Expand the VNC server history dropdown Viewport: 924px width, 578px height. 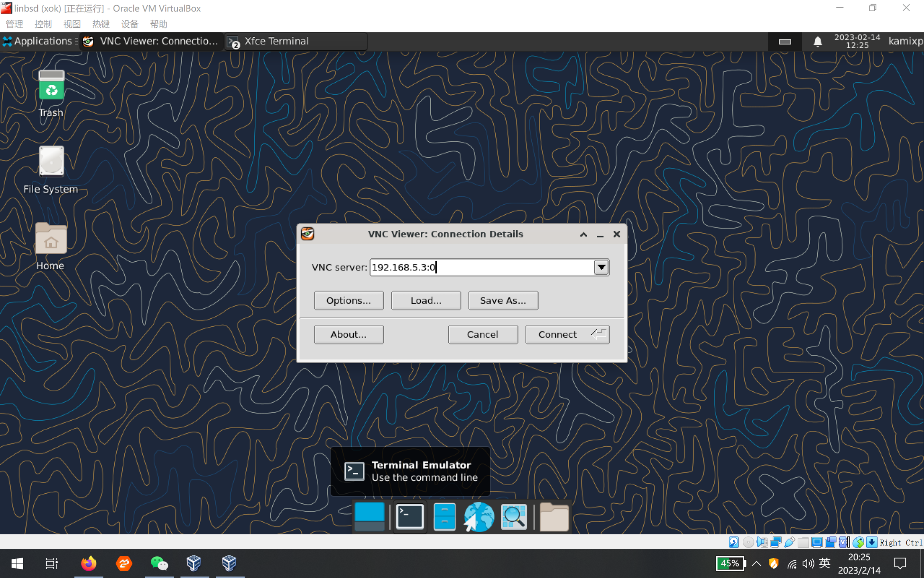[601, 267]
